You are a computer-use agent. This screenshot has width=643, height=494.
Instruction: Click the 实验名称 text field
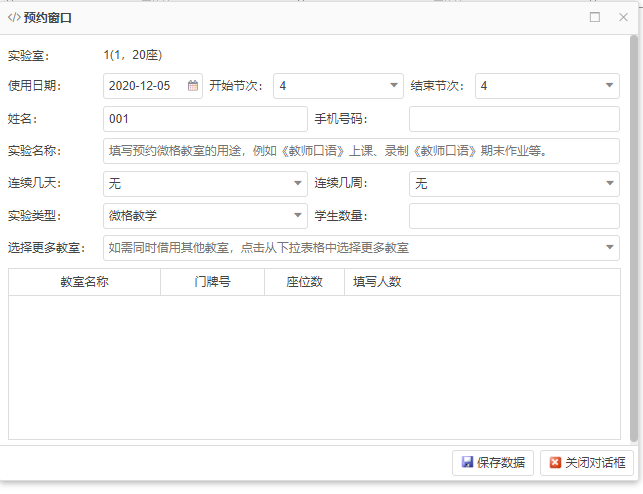click(360, 151)
